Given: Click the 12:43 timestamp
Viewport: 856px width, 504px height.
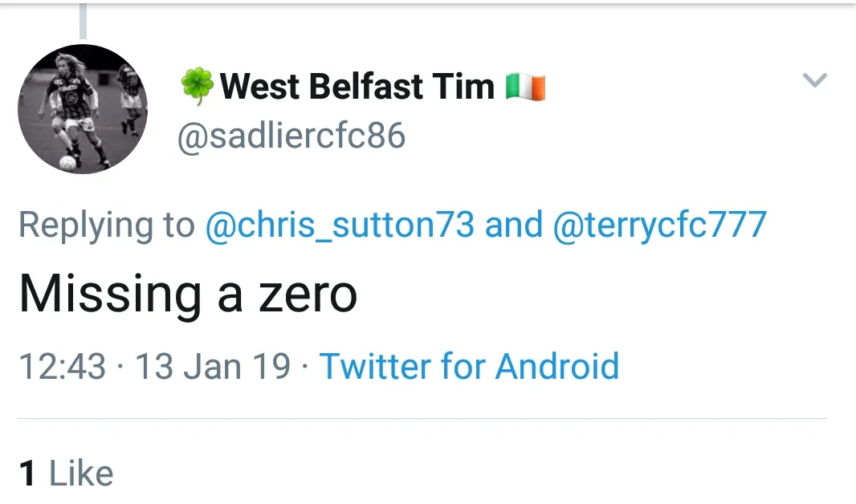Looking at the screenshot, I should pyautogui.click(x=62, y=367).
